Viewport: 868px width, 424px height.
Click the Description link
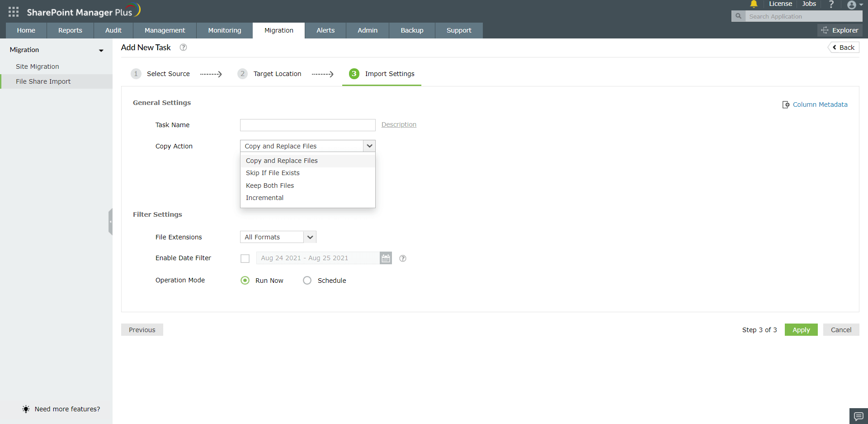tap(399, 124)
